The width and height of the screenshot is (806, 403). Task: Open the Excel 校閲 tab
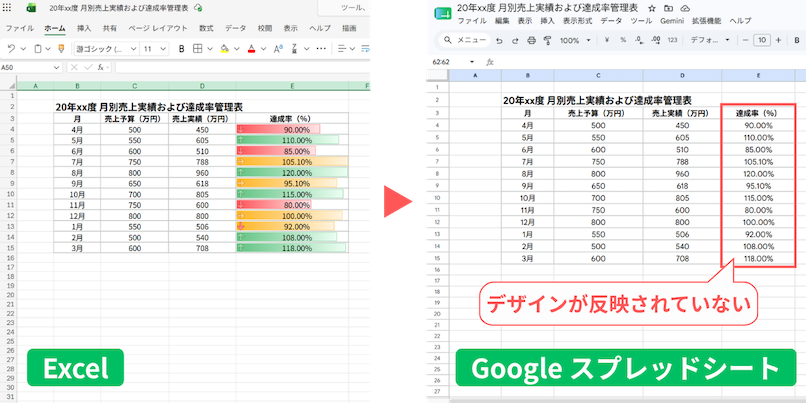(x=265, y=28)
